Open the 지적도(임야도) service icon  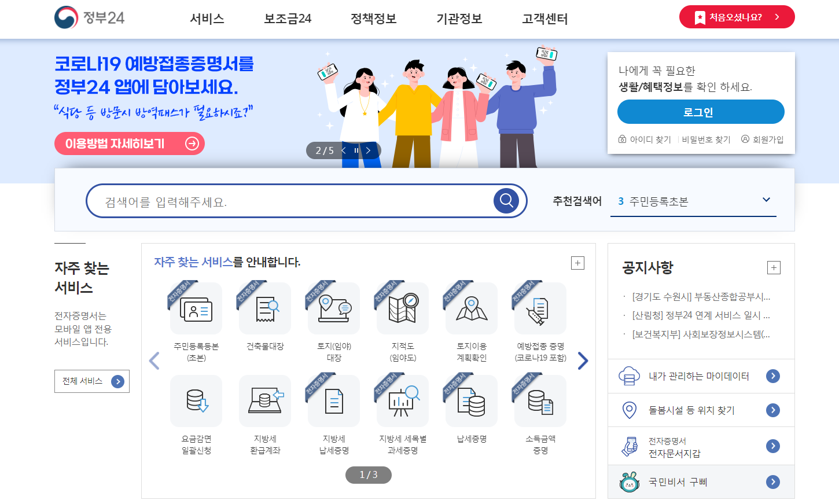pyautogui.click(x=403, y=308)
